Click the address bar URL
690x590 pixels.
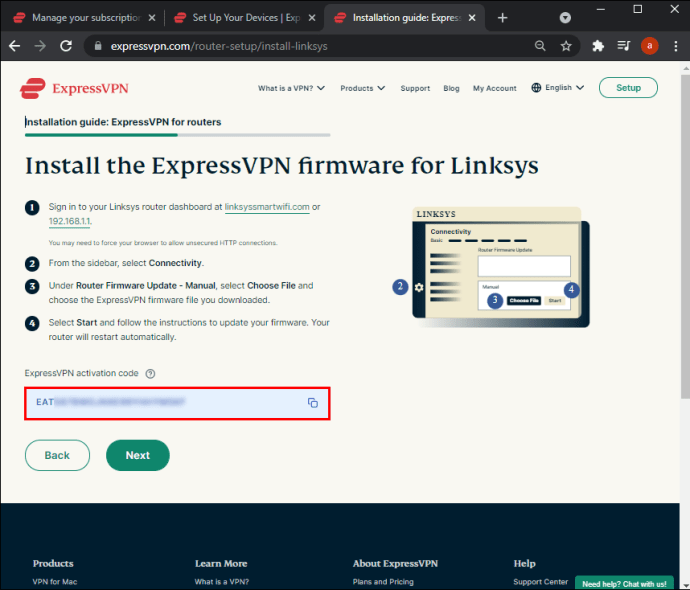[x=219, y=46]
